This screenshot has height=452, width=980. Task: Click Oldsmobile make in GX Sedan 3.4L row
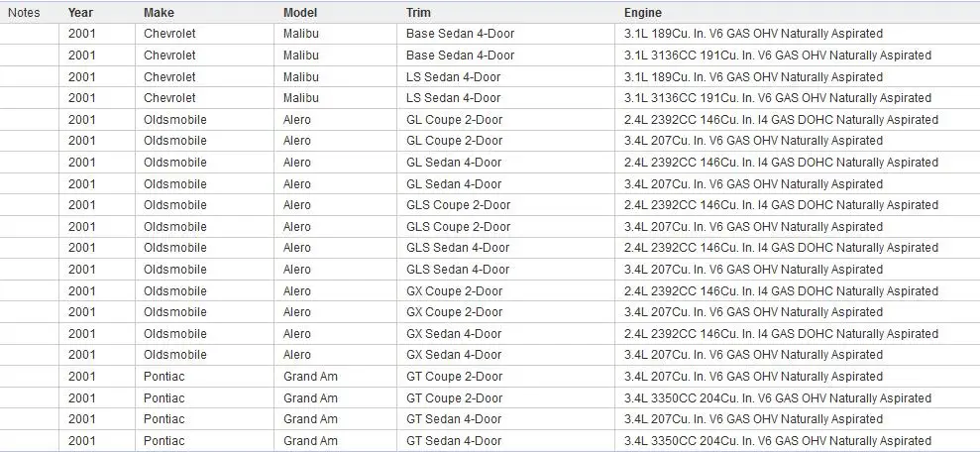pos(175,355)
